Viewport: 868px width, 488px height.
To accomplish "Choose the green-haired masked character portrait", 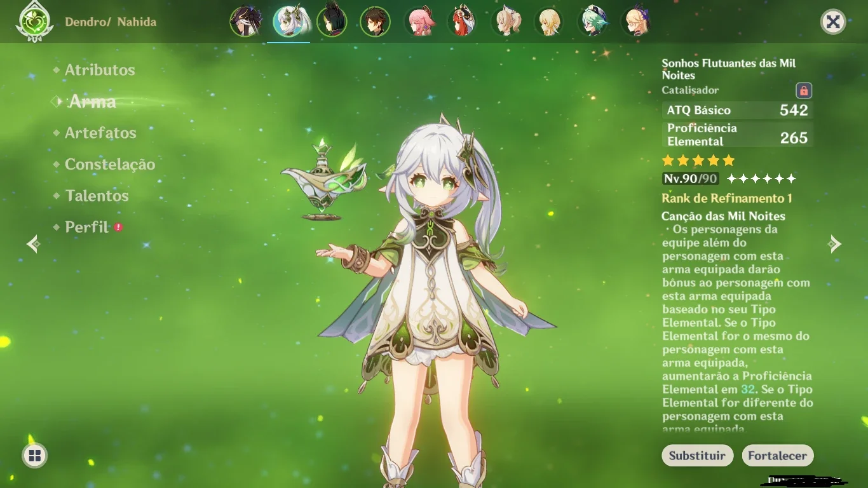I will pyautogui.click(x=332, y=22).
